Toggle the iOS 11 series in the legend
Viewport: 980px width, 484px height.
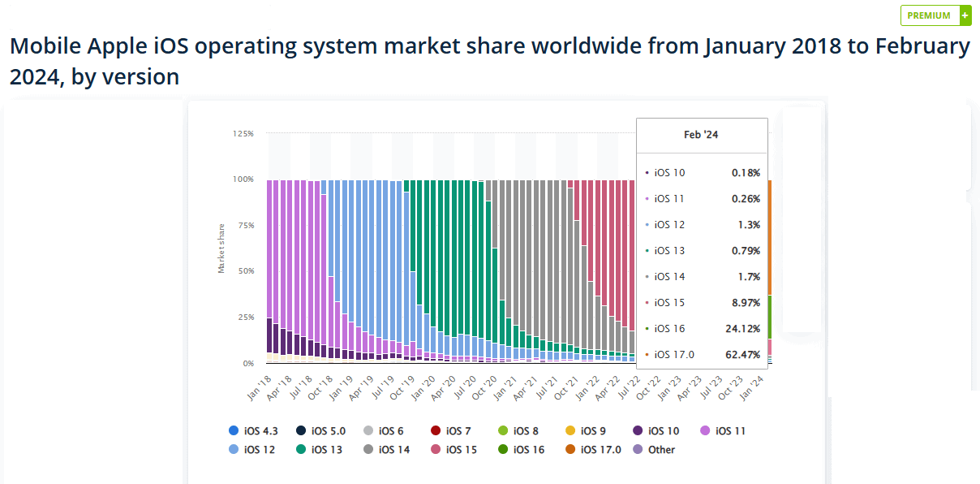click(x=724, y=430)
